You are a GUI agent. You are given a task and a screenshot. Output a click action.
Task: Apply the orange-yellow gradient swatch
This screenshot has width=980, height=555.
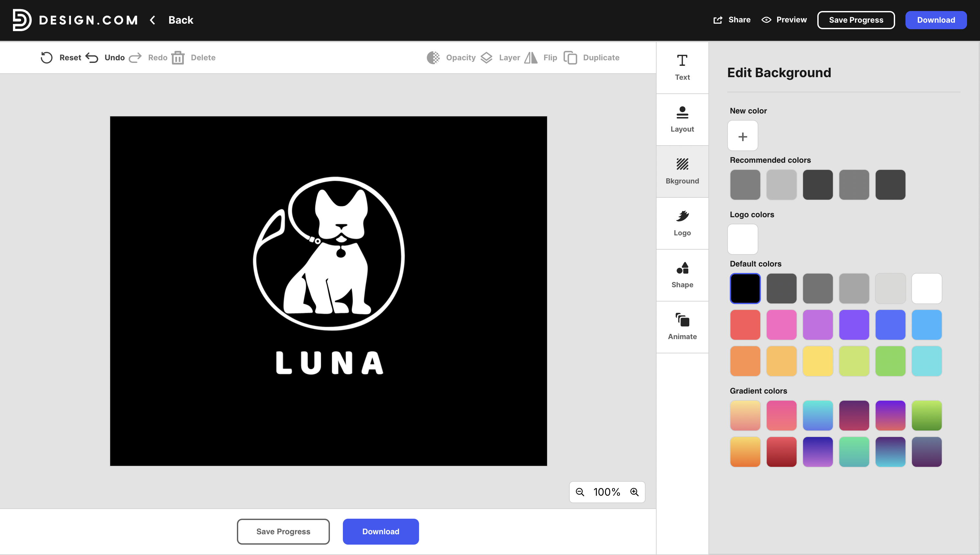click(x=745, y=452)
